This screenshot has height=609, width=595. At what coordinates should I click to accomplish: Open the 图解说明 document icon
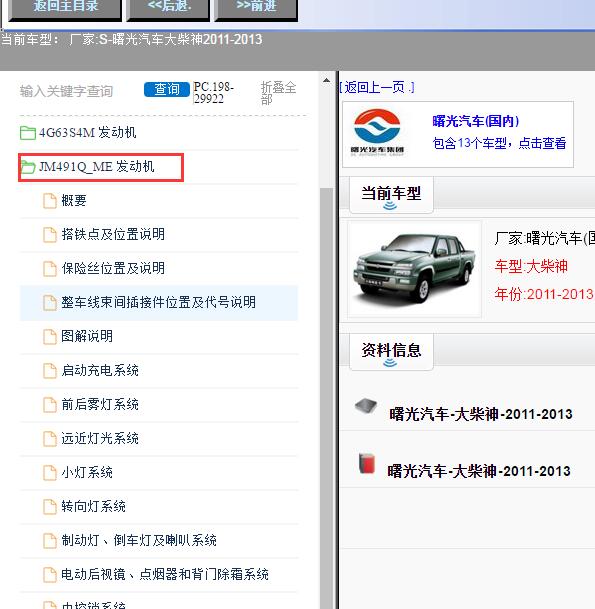point(50,337)
